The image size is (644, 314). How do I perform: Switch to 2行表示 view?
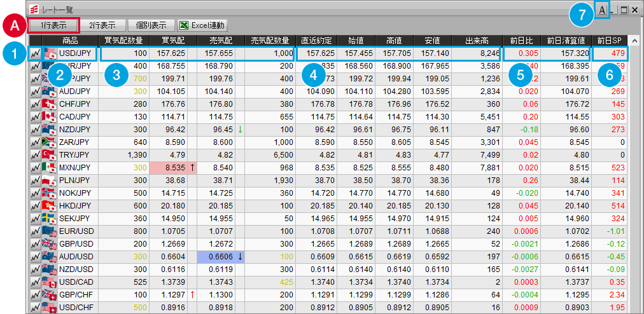pyautogui.click(x=102, y=25)
